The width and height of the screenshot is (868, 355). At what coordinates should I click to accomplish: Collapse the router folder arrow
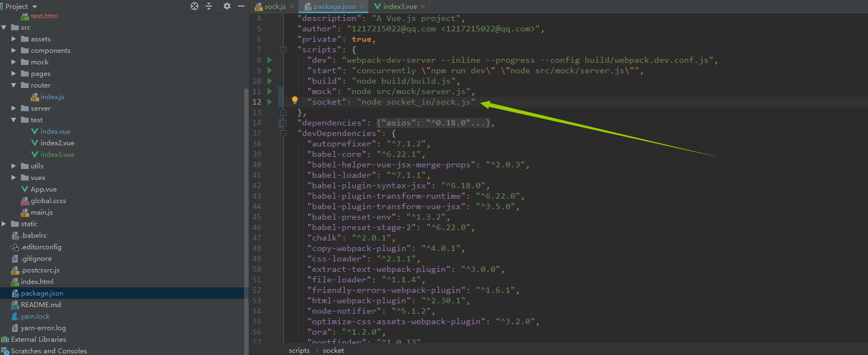click(14, 85)
